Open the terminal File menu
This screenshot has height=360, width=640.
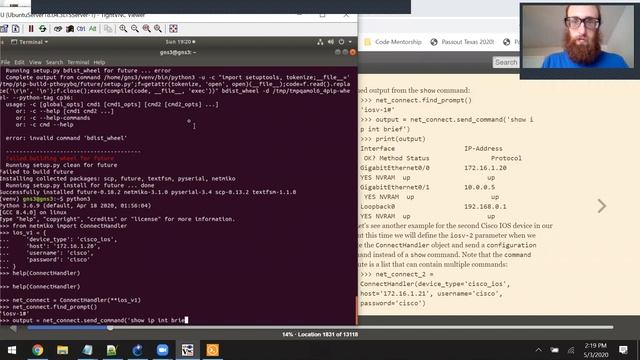(5, 62)
